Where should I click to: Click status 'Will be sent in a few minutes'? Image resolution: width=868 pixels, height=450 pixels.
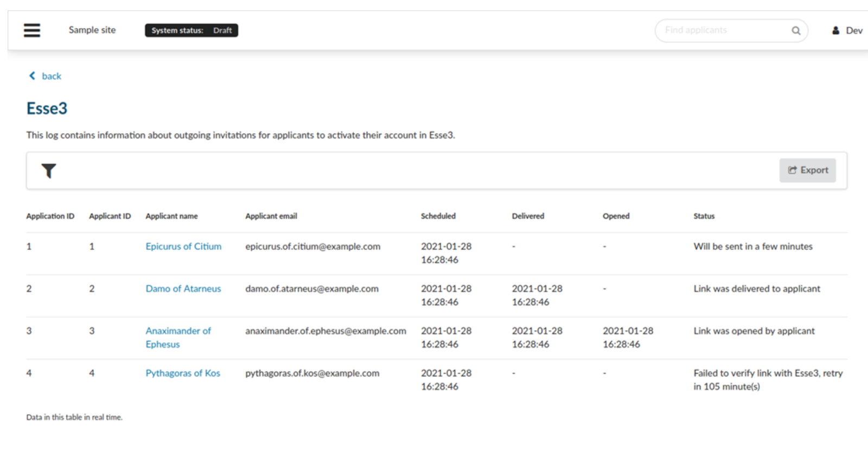click(x=753, y=246)
